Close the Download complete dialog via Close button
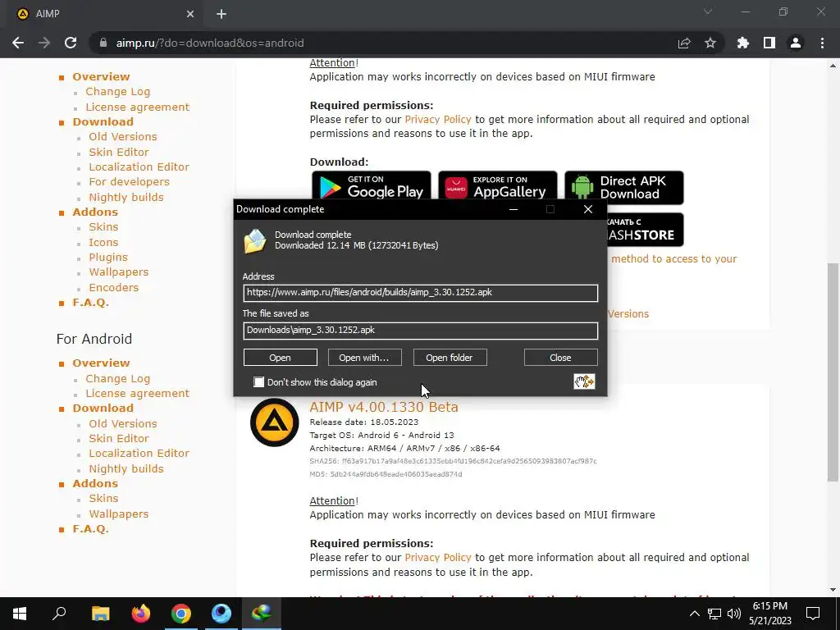This screenshot has height=630, width=840. point(560,358)
